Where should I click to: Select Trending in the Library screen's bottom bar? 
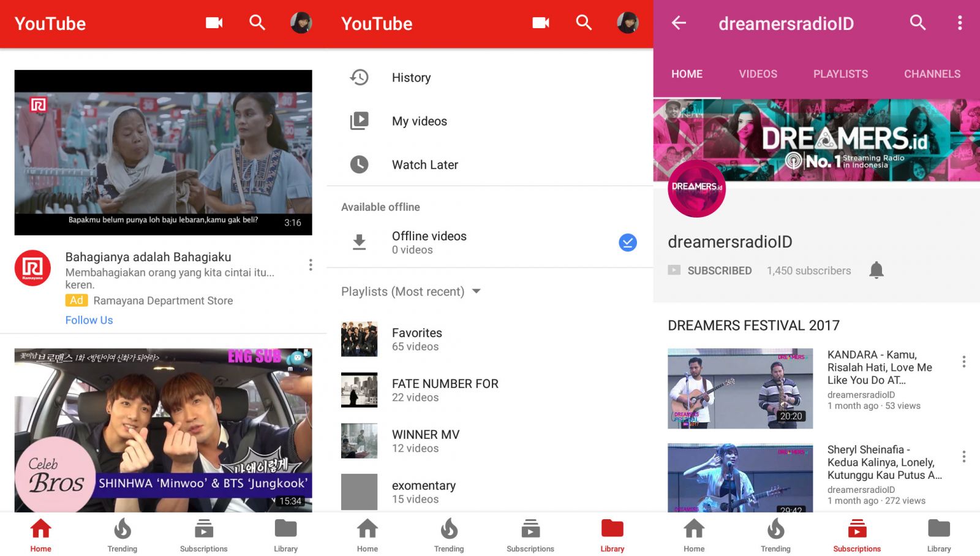pos(449,535)
